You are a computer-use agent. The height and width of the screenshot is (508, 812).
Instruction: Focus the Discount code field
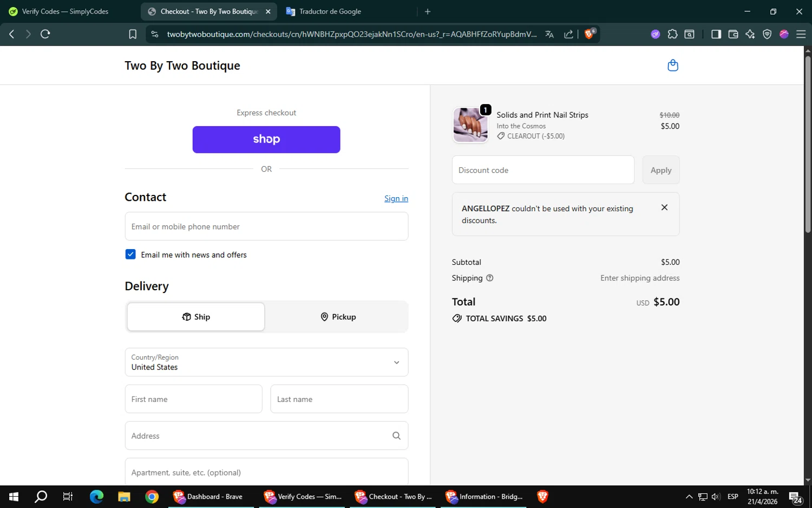pyautogui.click(x=543, y=170)
